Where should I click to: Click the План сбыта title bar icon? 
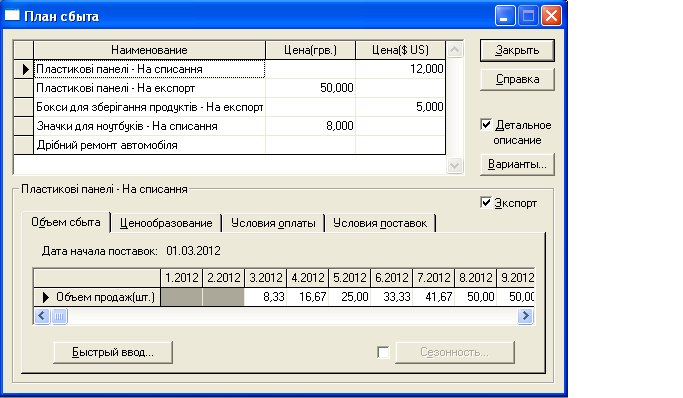[x=12, y=16]
